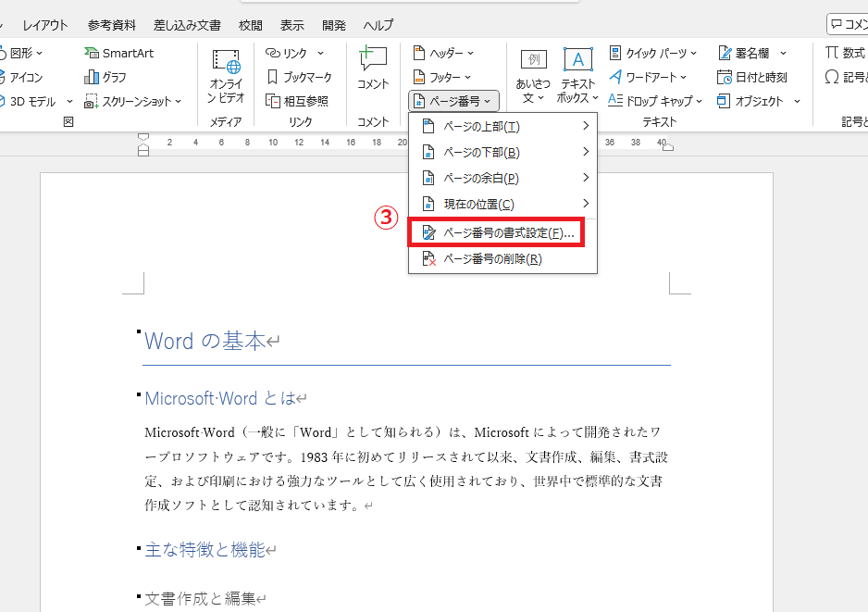Image resolution: width=868 pixels, height=612 pixels.
Task: Open クイック パーツ menu
Action: tap(652, 53)
